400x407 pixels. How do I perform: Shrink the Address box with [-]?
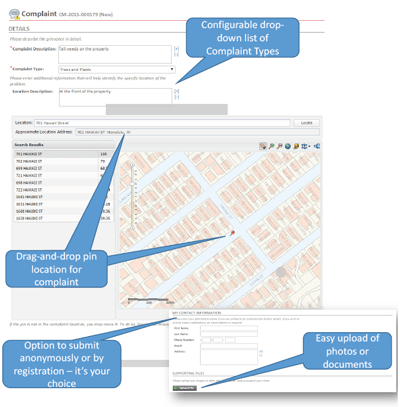(261, 356)
